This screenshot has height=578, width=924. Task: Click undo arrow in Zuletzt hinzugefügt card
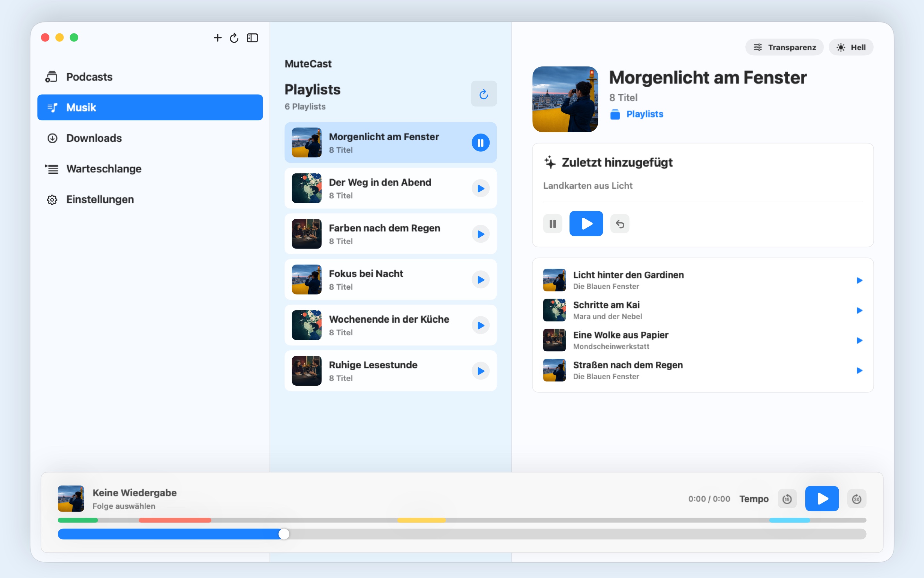620,223
